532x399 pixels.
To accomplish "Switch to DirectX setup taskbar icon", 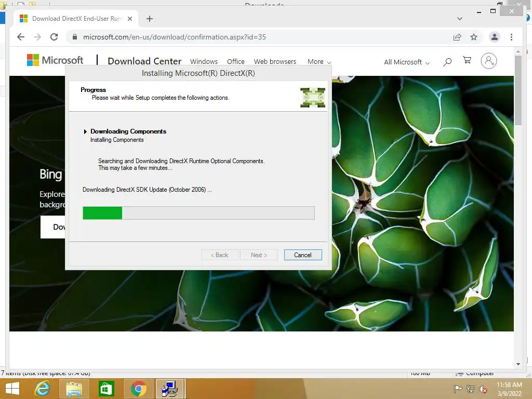I will click(170, 389).
